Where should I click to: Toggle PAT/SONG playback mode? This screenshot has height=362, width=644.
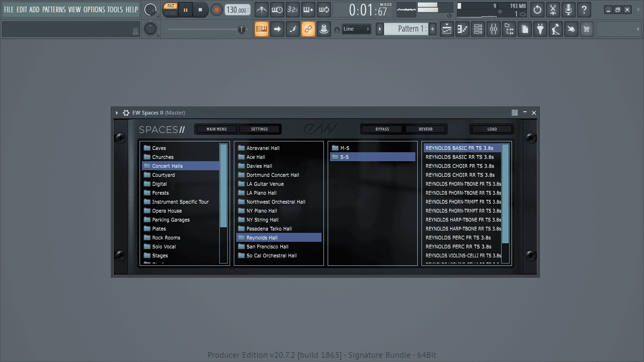(x=170, y=9)
